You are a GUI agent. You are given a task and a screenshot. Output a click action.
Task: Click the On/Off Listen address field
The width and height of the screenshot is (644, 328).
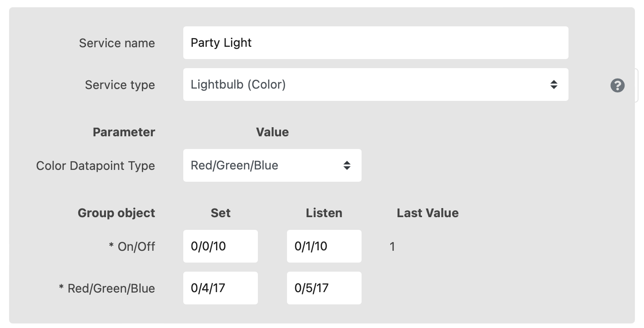tap(324, 246)
